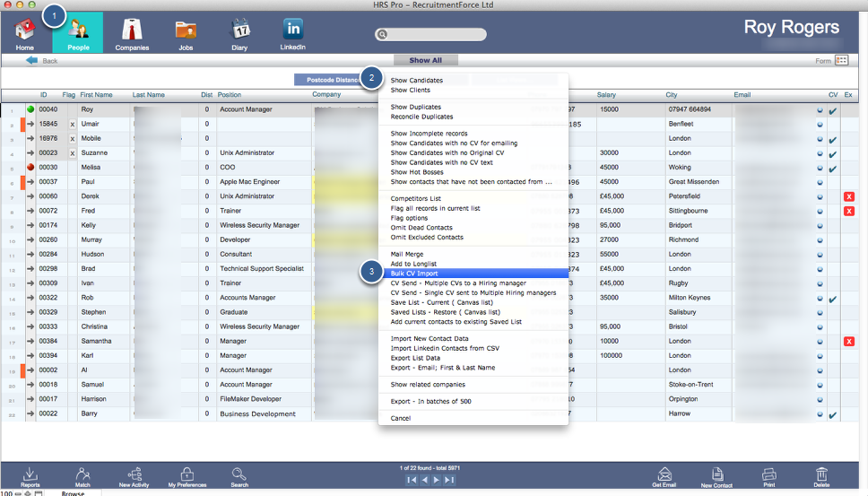This screenshot has height=496, width=868.
Task: Click blue dot on Hudson row
Action: click(x=820, y=255)
